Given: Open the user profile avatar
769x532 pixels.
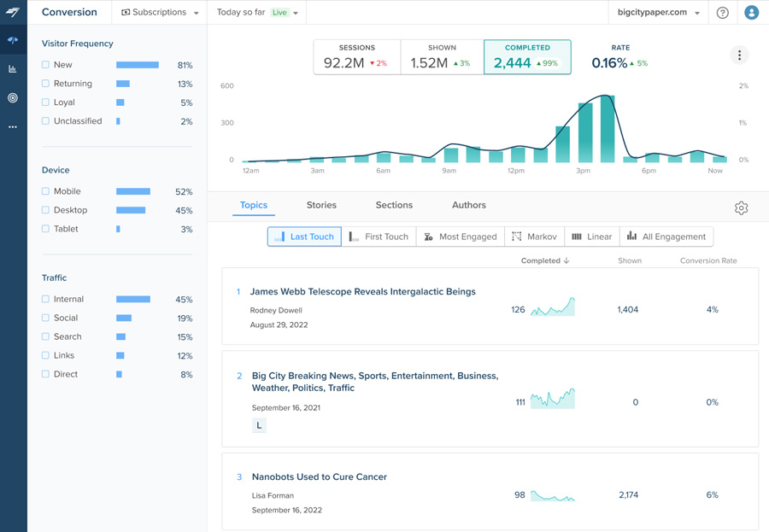Looking at the screenshot, I should pos(751,12).
